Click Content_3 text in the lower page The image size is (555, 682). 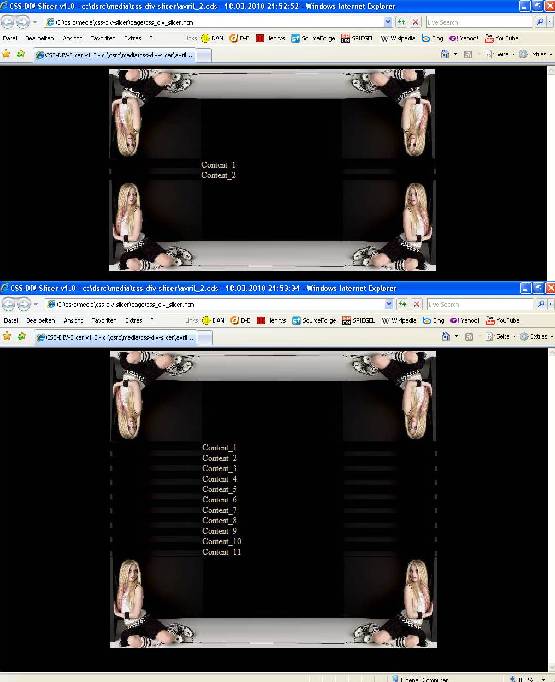(219, 468)
